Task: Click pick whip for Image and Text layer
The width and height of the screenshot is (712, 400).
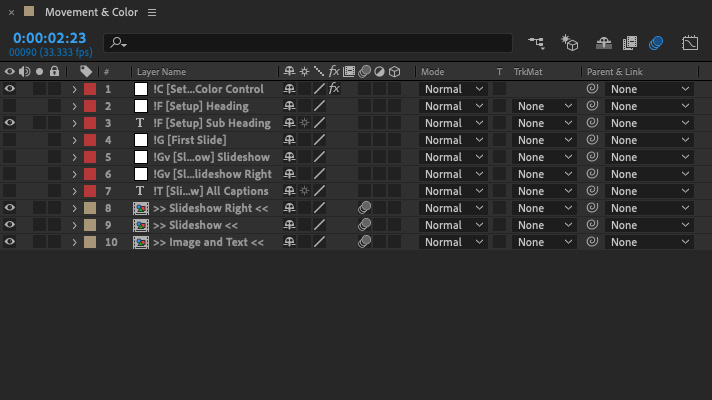Action: 592,242
